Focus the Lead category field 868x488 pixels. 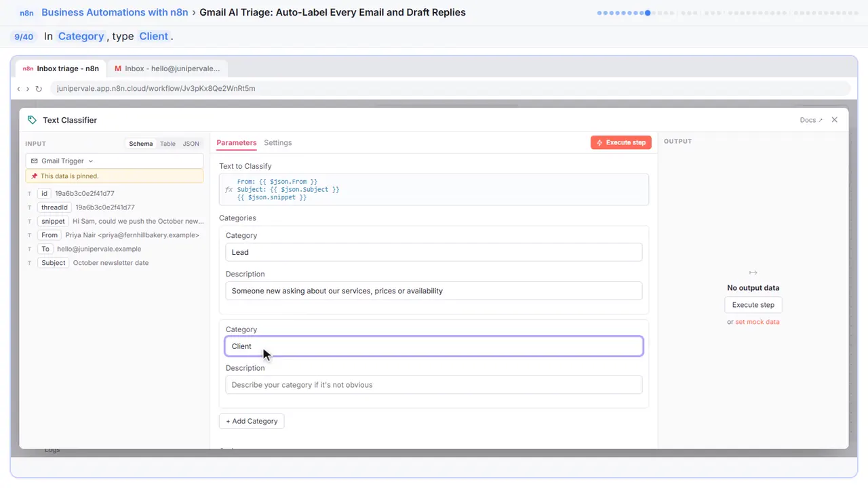(434, 252)
